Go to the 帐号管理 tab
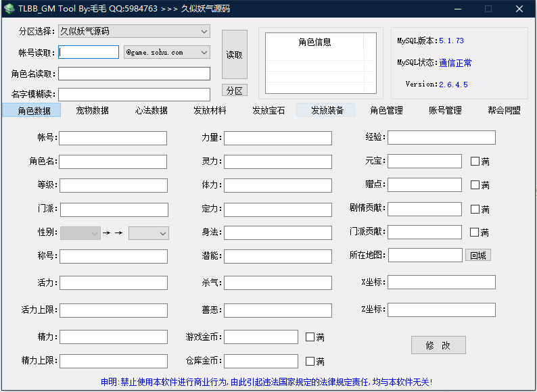 click(445, 110)
